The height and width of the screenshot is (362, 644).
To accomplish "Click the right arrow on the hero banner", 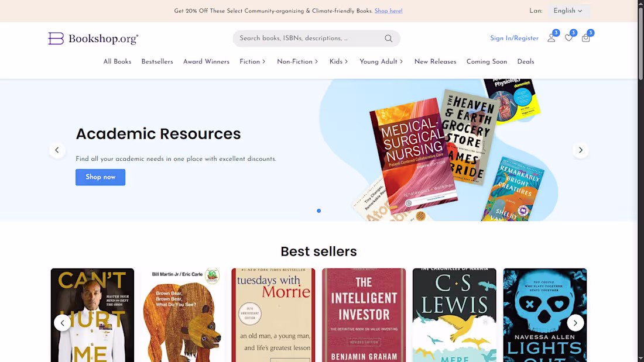I will (x=580, y=150).
